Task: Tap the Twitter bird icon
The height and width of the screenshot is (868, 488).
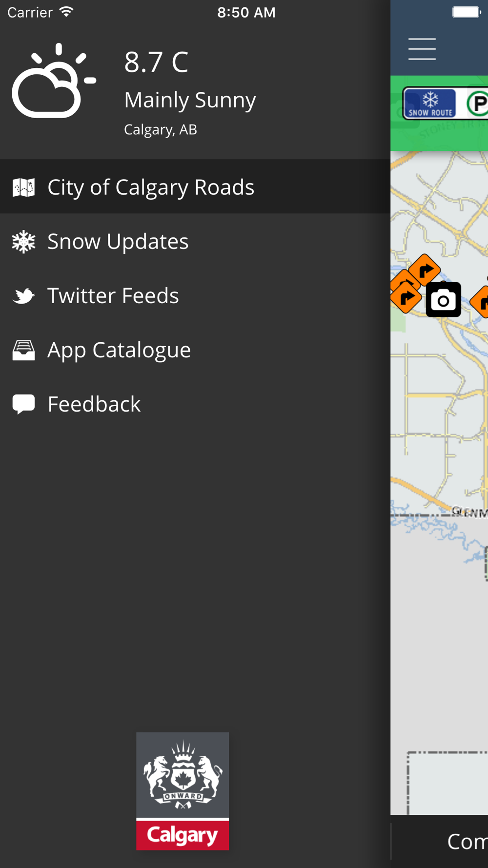Action: click(23, 295)
